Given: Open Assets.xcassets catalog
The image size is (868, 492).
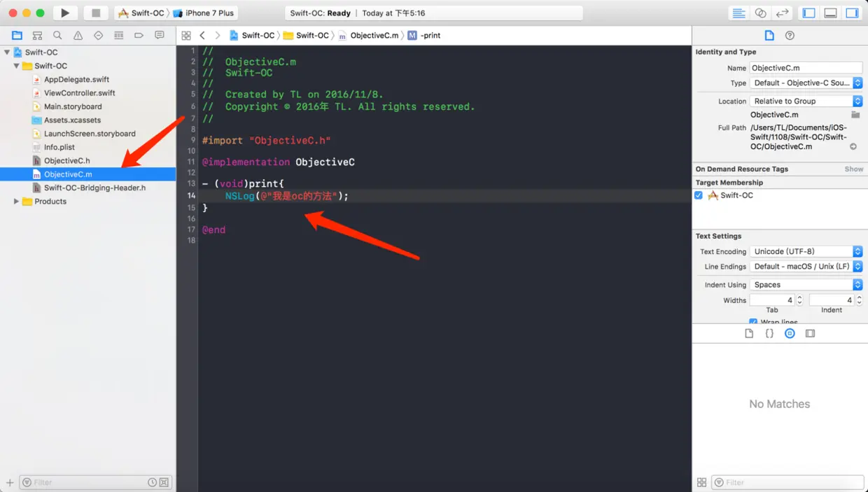Looking at the screenshot, I should point(72,120).
